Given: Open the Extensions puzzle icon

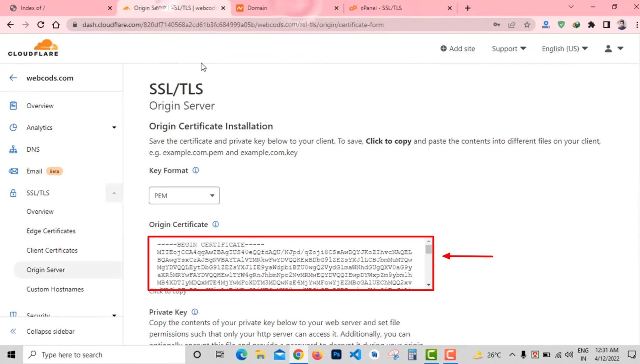Looking at the screenshot, I should 591,25.
